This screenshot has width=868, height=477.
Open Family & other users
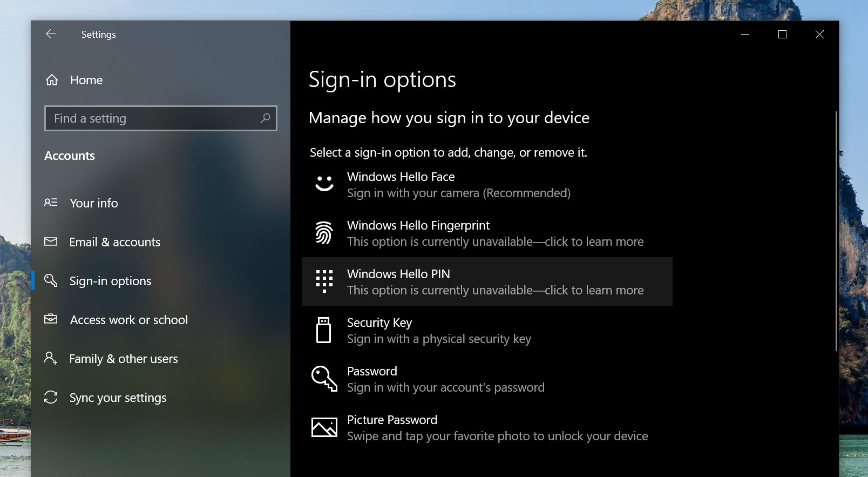coord(123,359)
